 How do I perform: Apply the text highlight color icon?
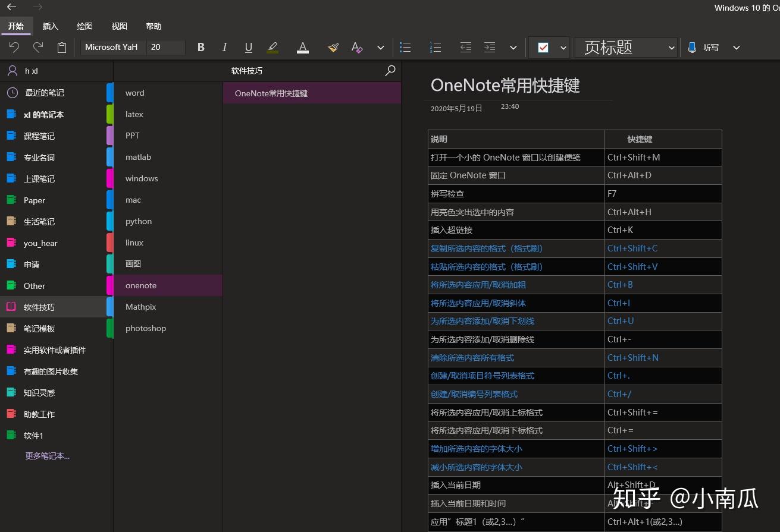[272, 48]
